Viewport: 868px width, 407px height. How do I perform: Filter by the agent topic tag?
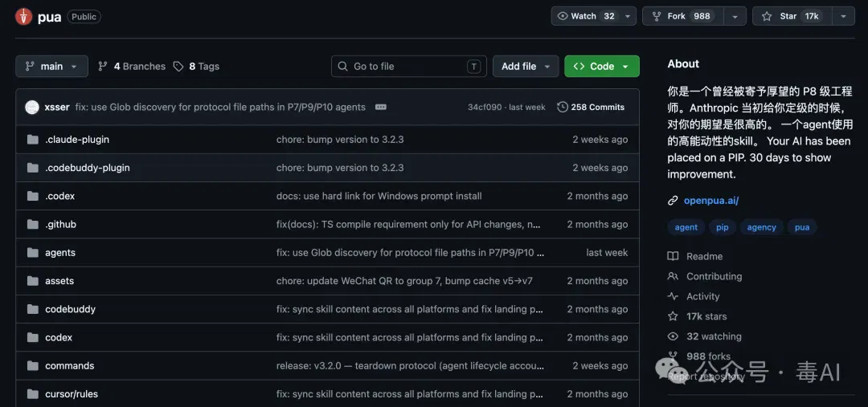pyautogui.click(x=686, y=227)
